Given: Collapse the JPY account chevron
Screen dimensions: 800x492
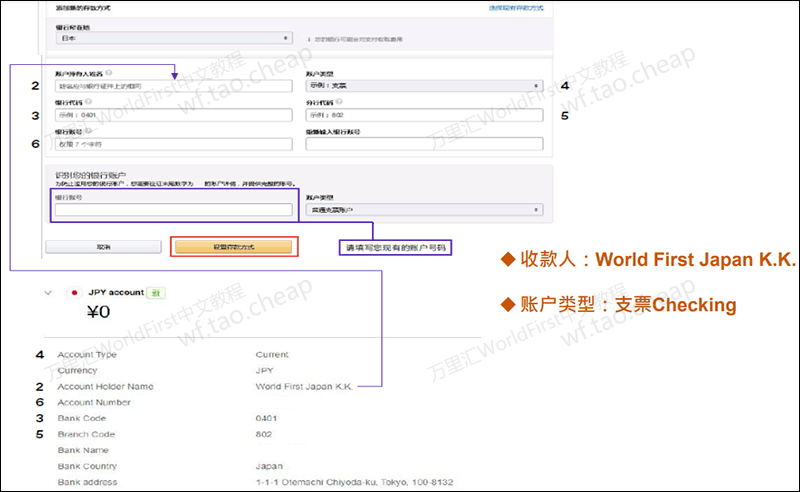Looking at the screenshot, I should (x=48, y=293).
